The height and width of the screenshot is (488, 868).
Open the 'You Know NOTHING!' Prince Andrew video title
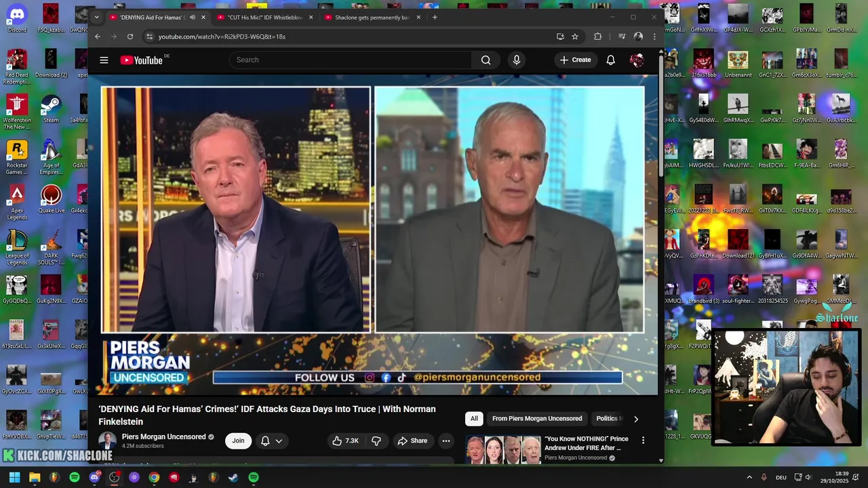(x=587, y=443)
